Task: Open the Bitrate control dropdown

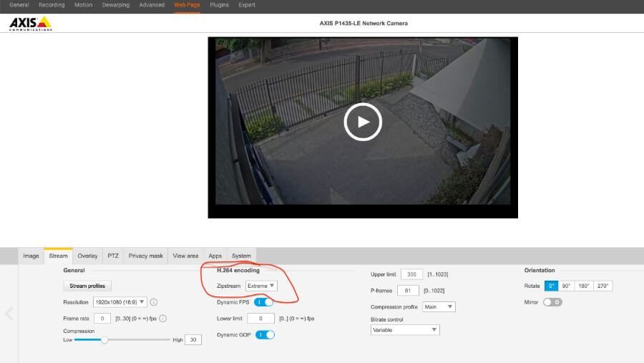Action: tap(405, 329)
